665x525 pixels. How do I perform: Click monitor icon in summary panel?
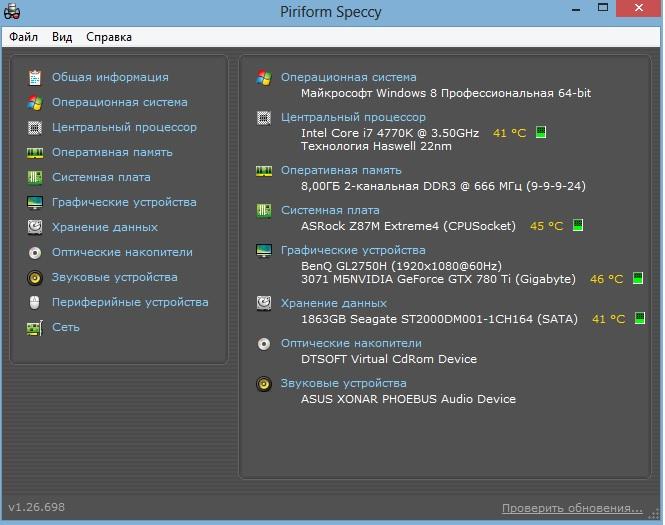point(264,251)
